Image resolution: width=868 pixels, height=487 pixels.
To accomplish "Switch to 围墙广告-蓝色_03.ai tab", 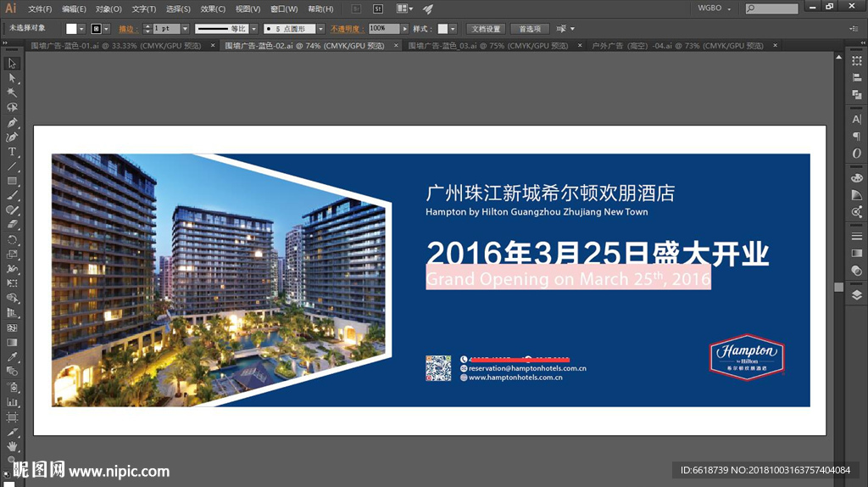I will pyautogui.click(x=487, y=46).
